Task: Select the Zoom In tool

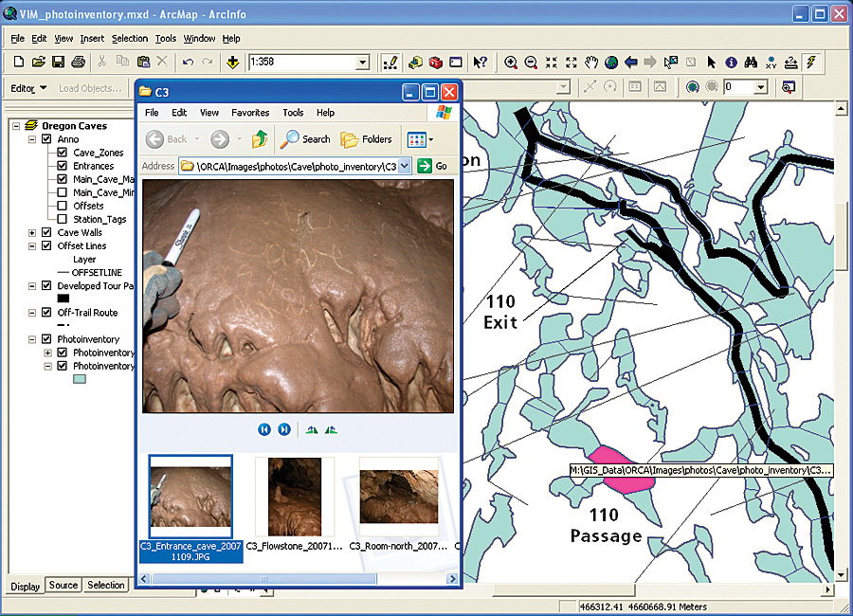Action: [x=511, y=63]
